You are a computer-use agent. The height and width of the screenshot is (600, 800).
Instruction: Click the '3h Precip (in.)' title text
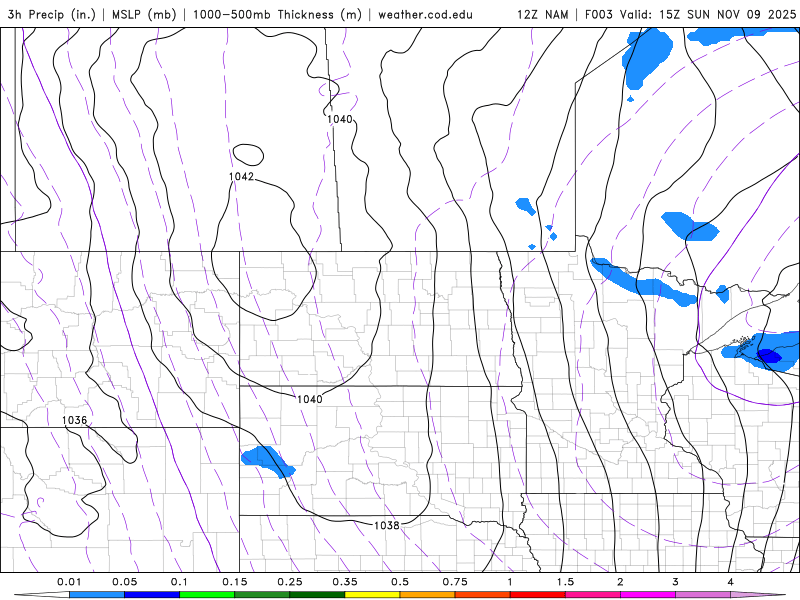click(52, 14)
